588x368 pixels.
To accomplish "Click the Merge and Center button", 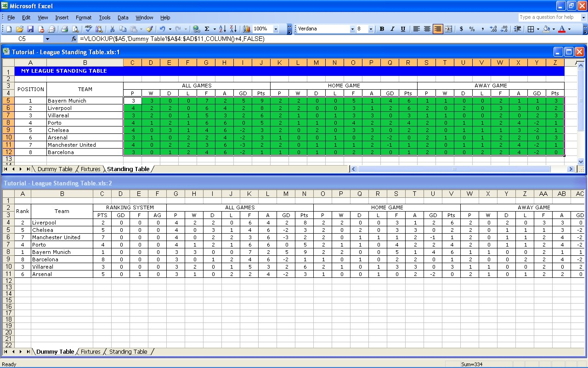I will (448, 29).
